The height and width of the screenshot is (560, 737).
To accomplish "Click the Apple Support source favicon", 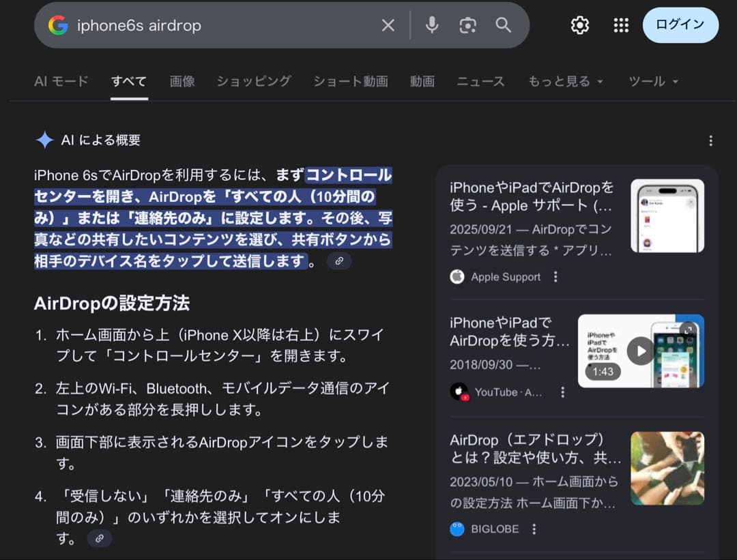I will (x=457, y=277).
